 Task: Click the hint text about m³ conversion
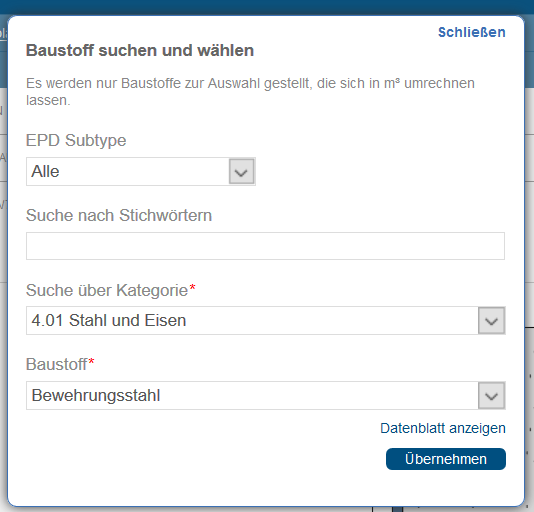point(250,91)
